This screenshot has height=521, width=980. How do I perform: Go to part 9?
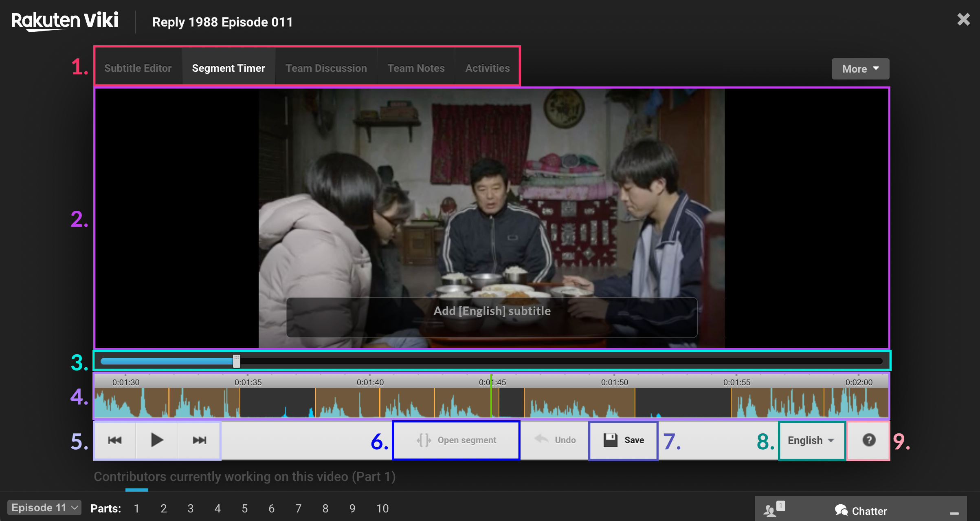pyautogui.click(x=352, y=508)
